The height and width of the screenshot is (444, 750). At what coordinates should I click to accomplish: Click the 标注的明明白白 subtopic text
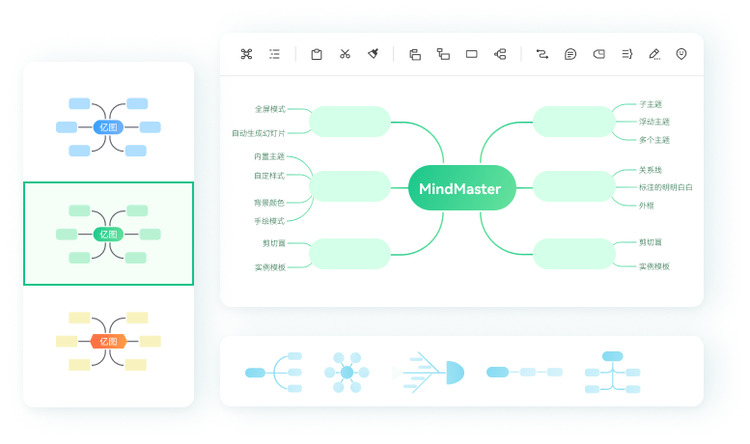click(x=666, y=187)
